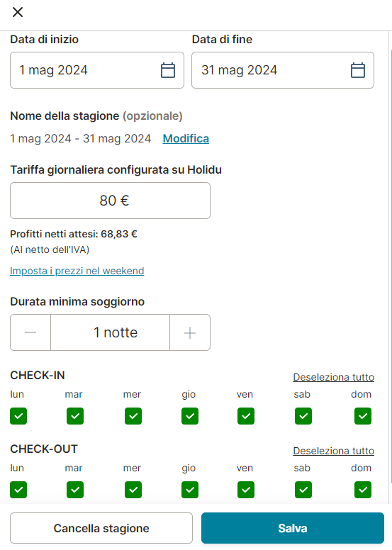Increase minimum stay with the plus icon
This screenshot has height=550, width=392.
click(x=190, y=332)
